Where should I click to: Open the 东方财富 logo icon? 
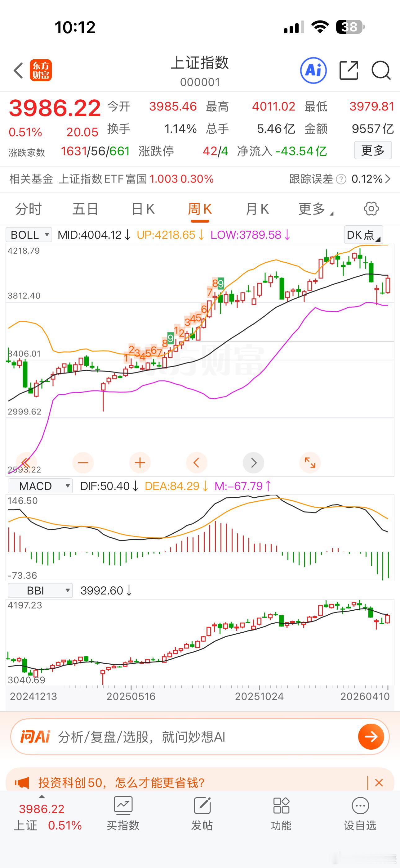click(41, 70)
